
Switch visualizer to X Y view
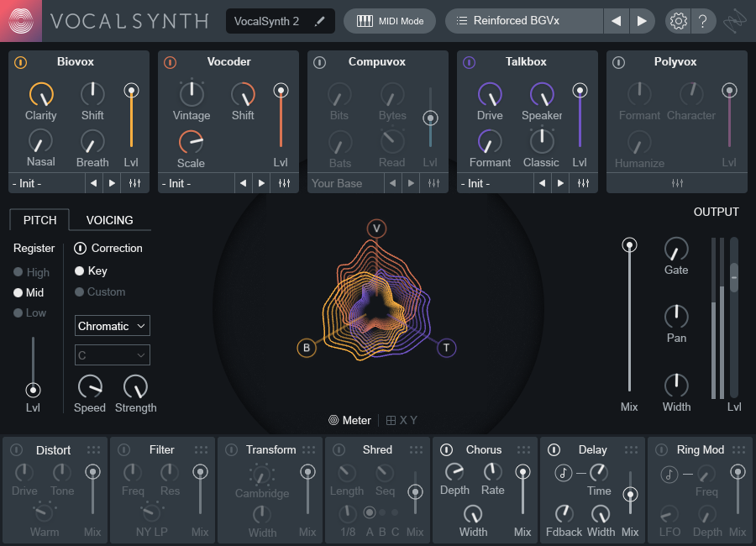tap(402, 420)
